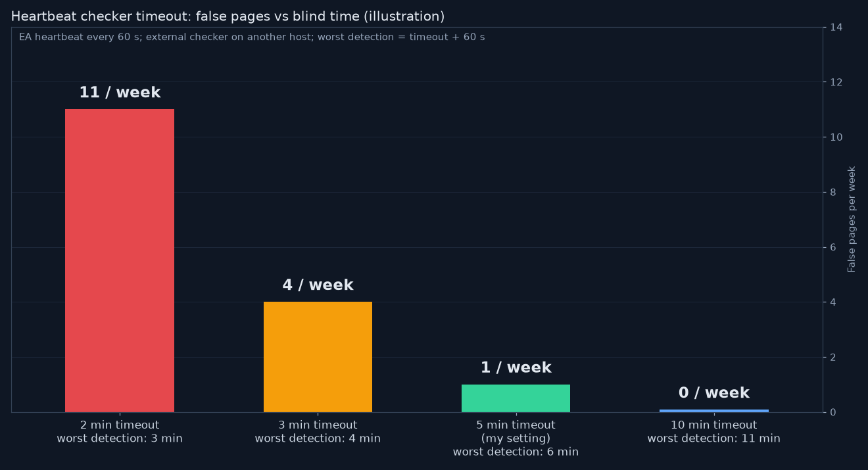868x470 pixels.
Task: Click the y-axis tick label 2
Action: (x=833, y=358)
